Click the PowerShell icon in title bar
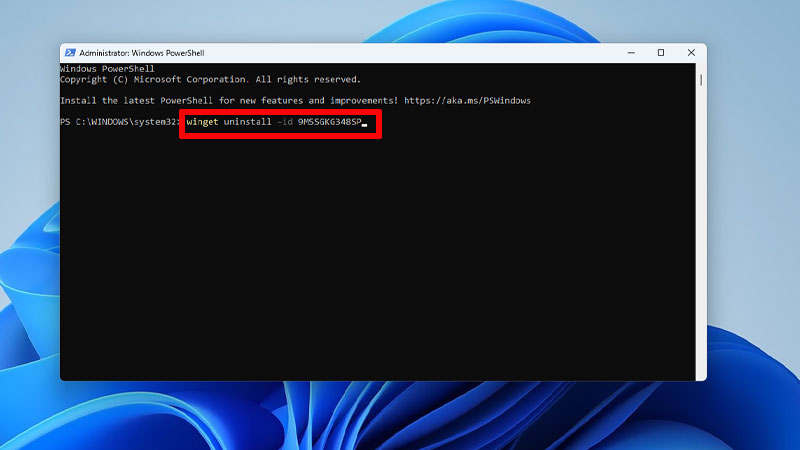 click(70, 53)
